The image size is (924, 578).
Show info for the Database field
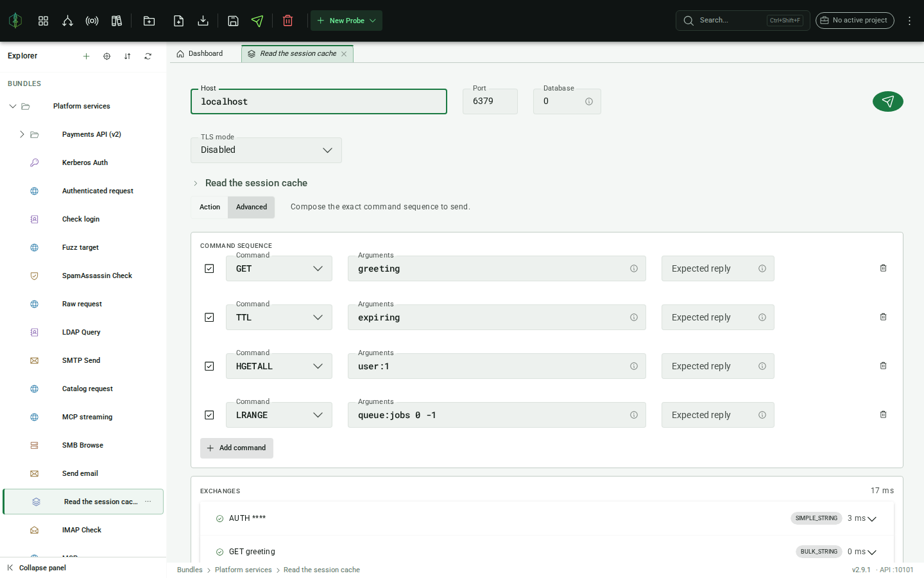pos(588,101)
